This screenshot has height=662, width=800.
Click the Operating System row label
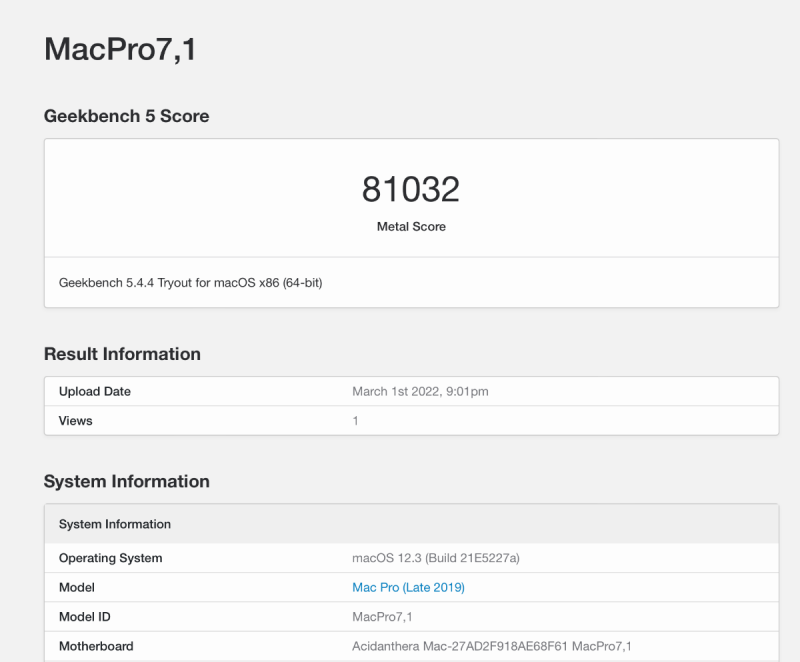(x=111, y=558)
